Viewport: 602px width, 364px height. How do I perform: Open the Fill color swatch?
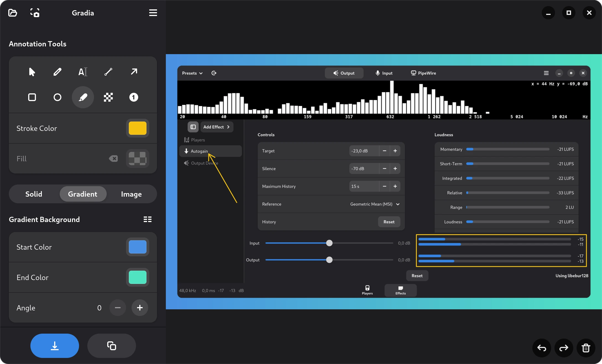tap(138, 159)
